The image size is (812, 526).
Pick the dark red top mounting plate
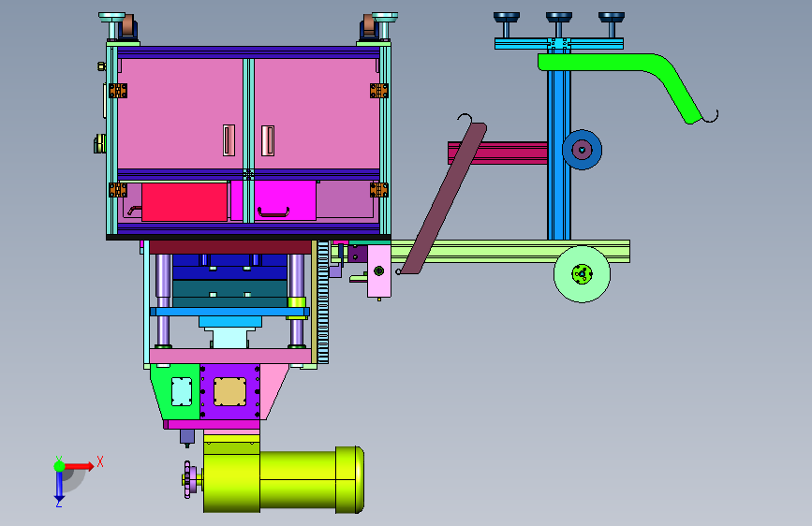[x=230, y=247]
